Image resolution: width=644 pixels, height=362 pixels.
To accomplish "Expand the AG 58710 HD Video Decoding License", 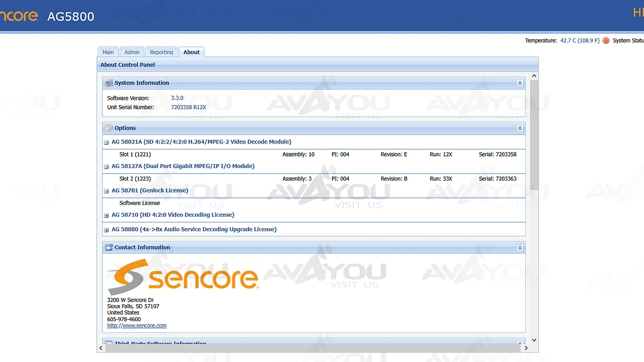I will coord(106,215).
